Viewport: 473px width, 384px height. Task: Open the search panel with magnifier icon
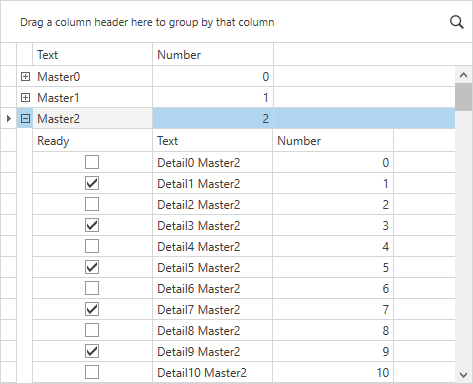point(457,22)
